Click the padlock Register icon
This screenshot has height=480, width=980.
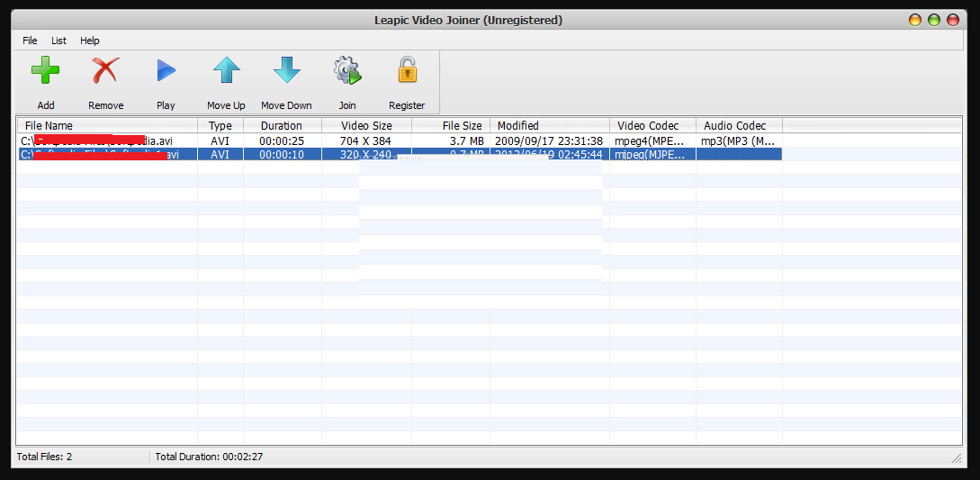click(x=407, y=69)
